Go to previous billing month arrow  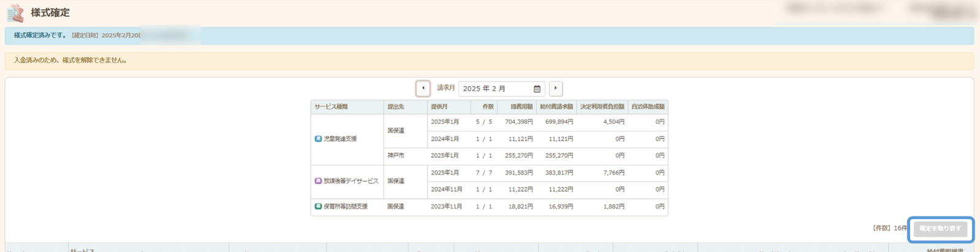[423, 88]
